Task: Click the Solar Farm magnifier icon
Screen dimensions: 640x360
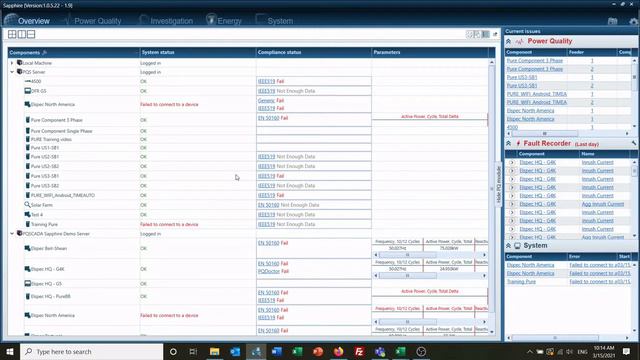Action: [x=27, y=204]
